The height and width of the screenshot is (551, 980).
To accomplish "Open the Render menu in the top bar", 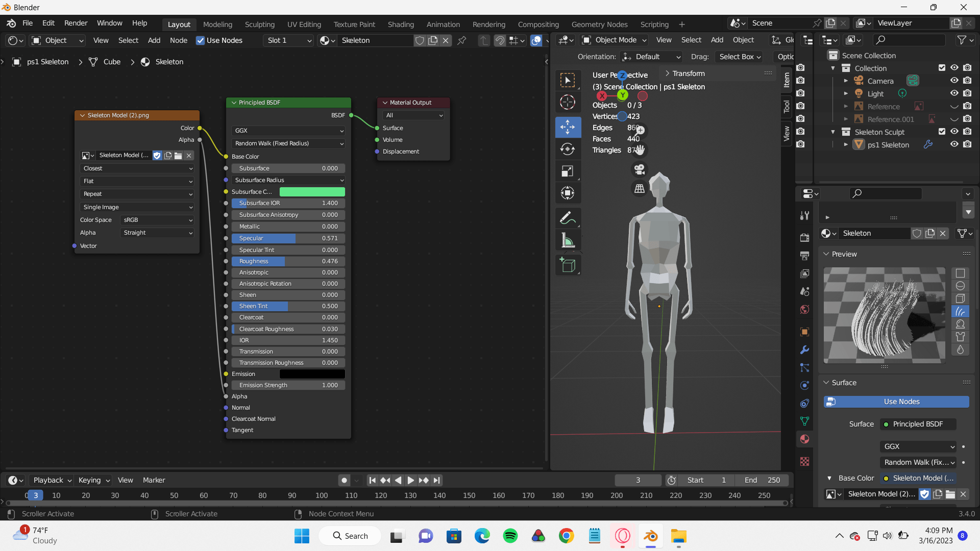I will click(76, 23).
